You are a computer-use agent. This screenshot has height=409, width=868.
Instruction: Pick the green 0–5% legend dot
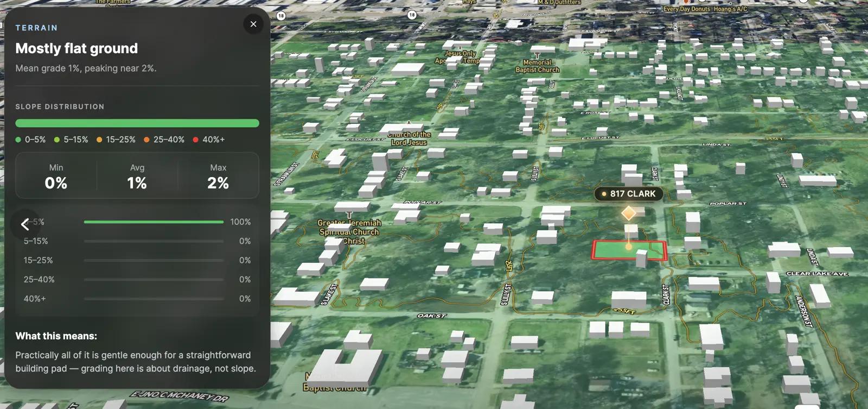click(18, 140)
